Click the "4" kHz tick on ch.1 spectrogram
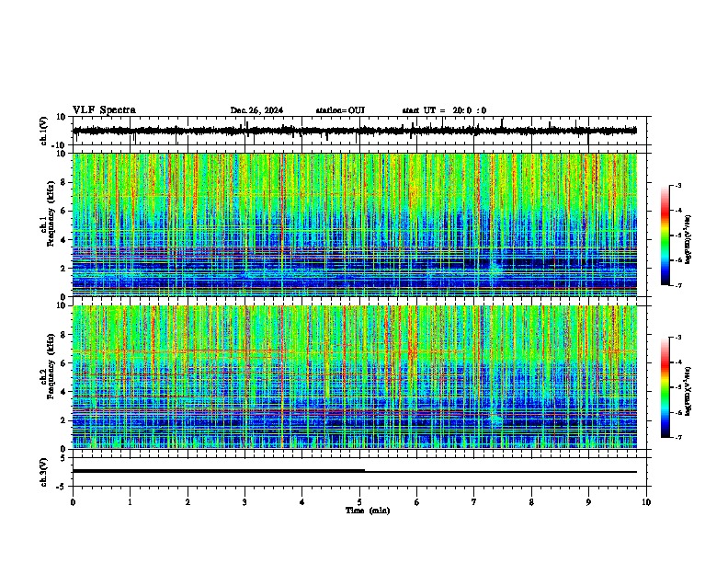728x563 pixels. coord(63,240)
